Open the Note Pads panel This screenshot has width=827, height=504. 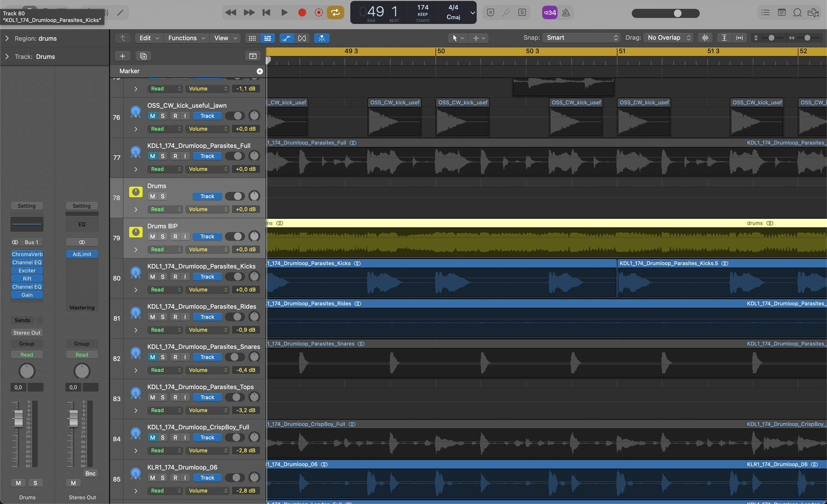click(782, 12)
